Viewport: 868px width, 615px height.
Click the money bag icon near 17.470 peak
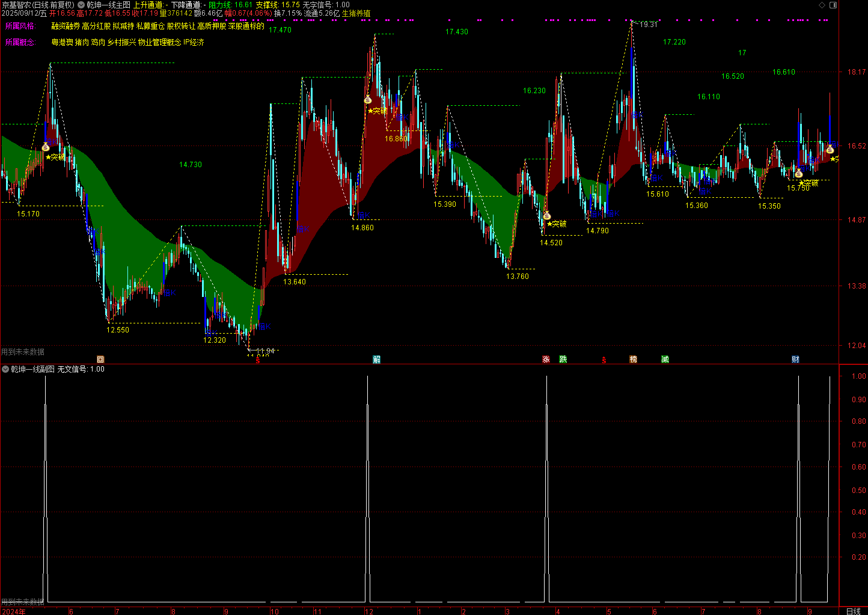point(368,100)
